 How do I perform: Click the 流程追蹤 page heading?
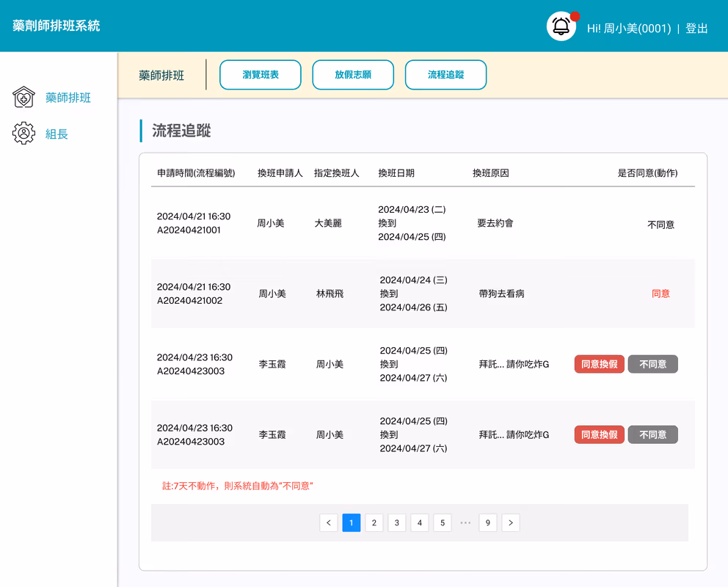tap(181, 131)
